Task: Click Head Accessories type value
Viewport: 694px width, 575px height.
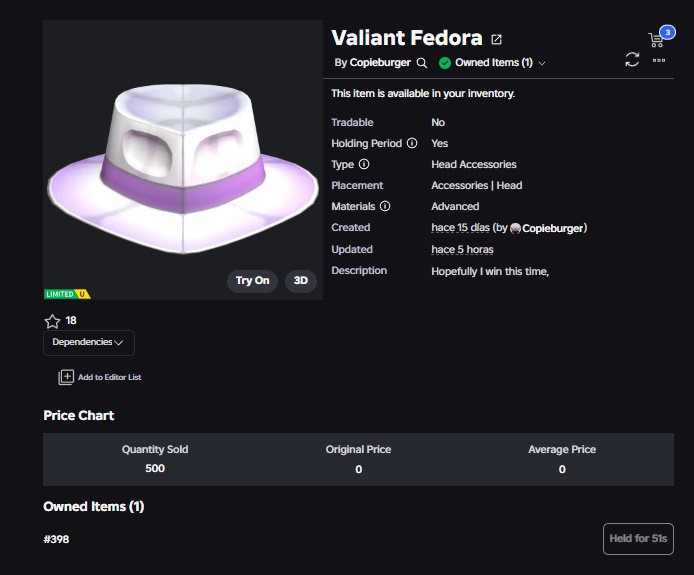Action: (474, 164)
